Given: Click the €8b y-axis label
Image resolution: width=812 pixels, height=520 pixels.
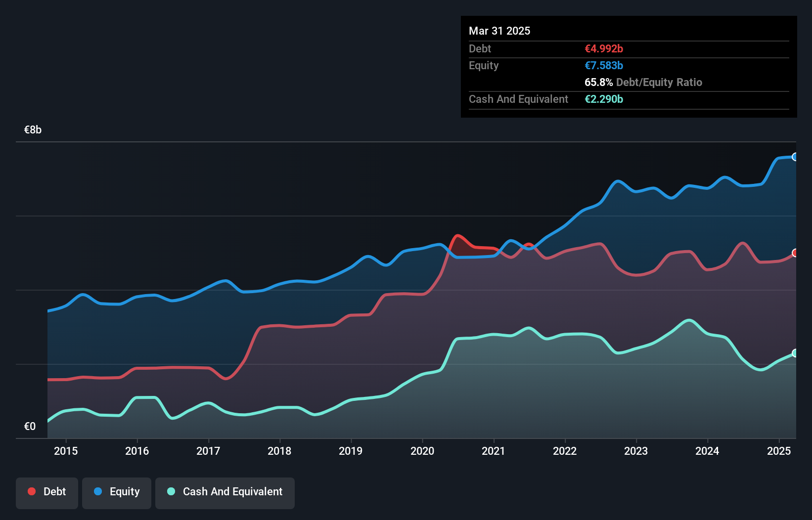Looking at the screenshot, I should click(x=33, y=130).
